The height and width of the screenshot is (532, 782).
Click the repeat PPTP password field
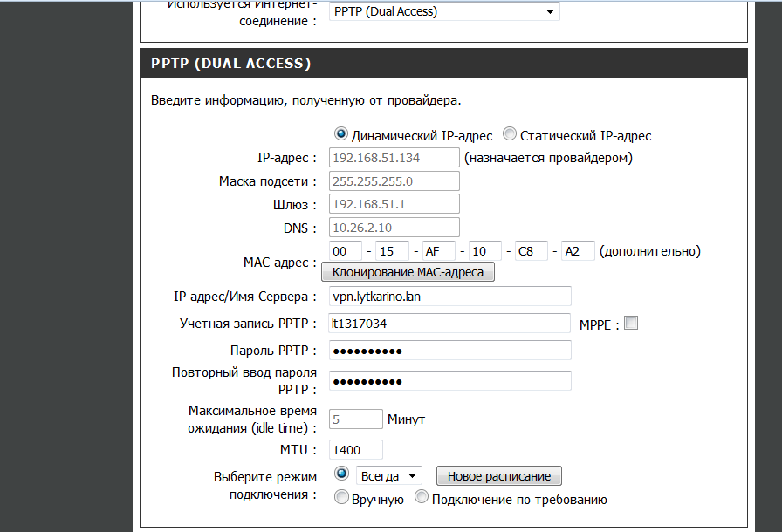[449, 381]
